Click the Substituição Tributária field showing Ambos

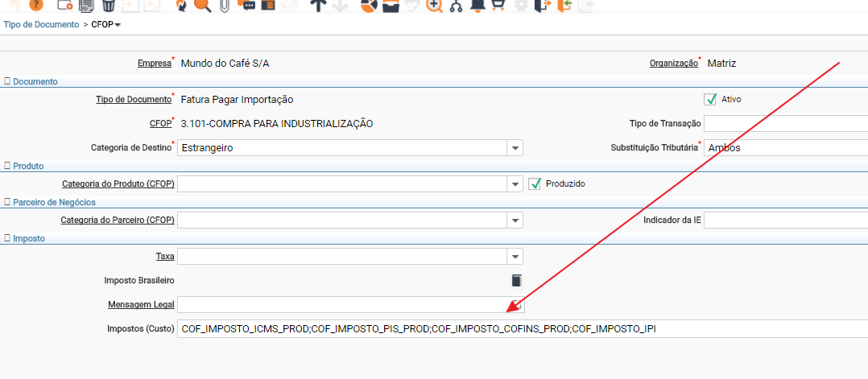coord(786,148)
